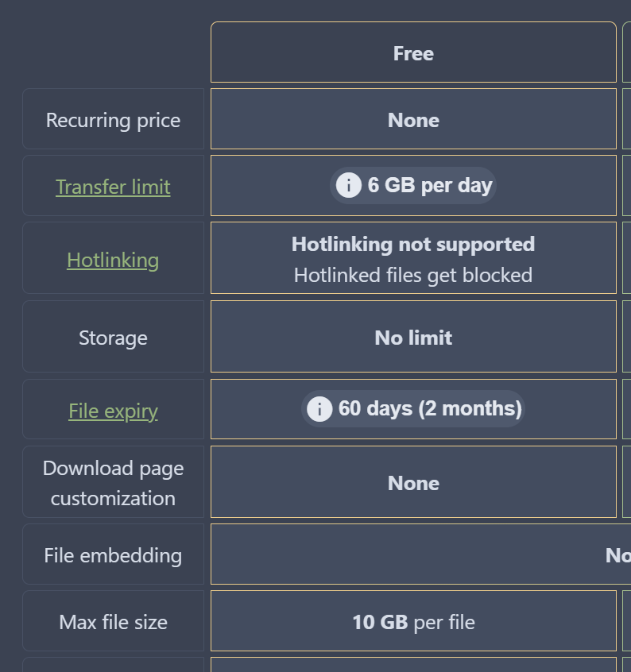Click the 6 GB per day badge
This screenshot has width=631, height=672.
pyautogui.click(x=429, y=186)
